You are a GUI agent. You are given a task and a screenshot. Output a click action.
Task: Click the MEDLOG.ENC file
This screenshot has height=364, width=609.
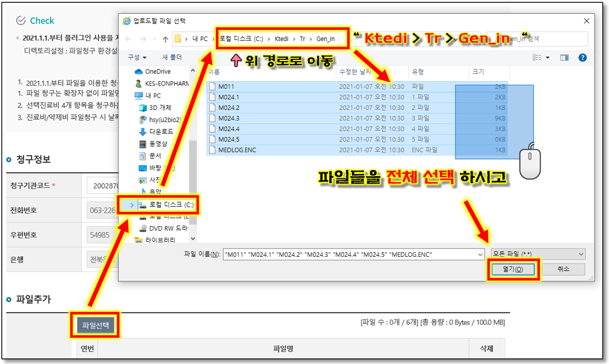point(237,150)
